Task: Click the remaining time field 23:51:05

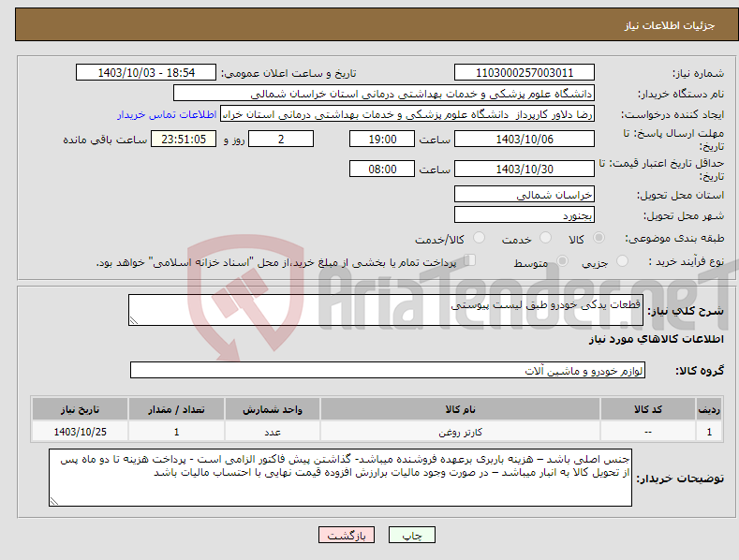Action: click(184, 139)
